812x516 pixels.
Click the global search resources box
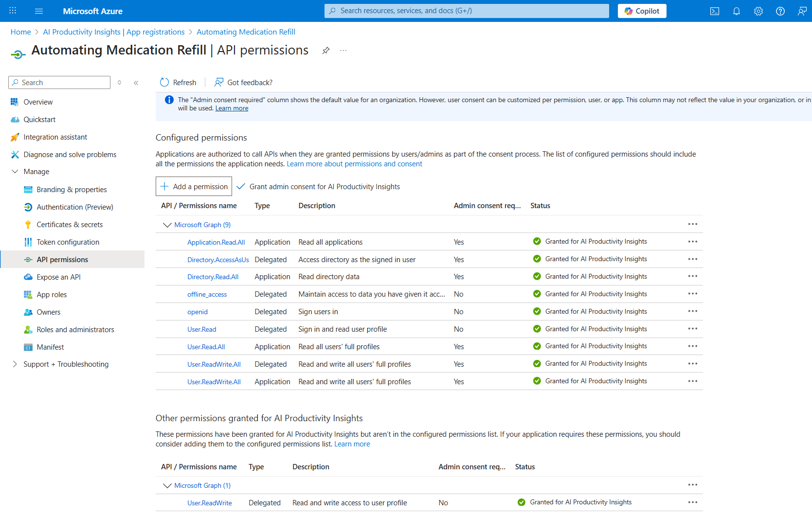(x=467, y=11)
